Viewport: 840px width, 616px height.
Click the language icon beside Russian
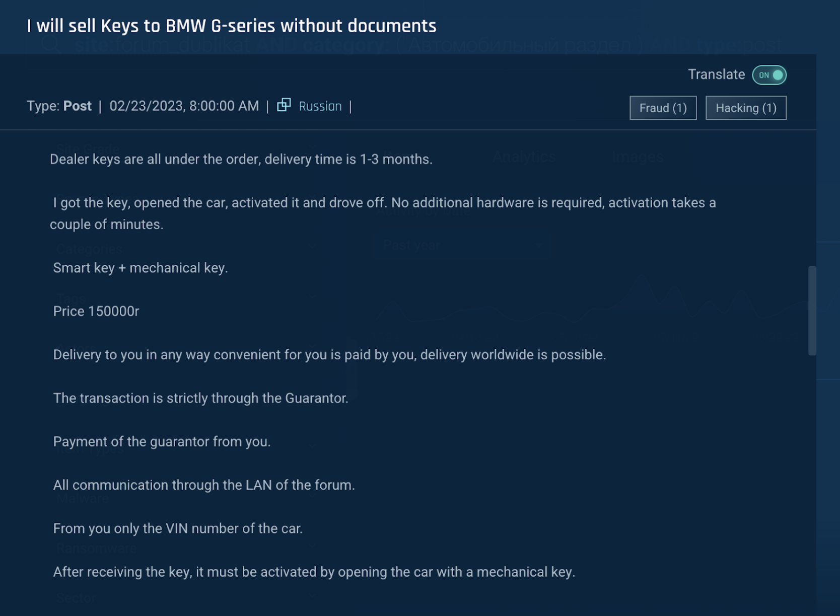(284, 105)
